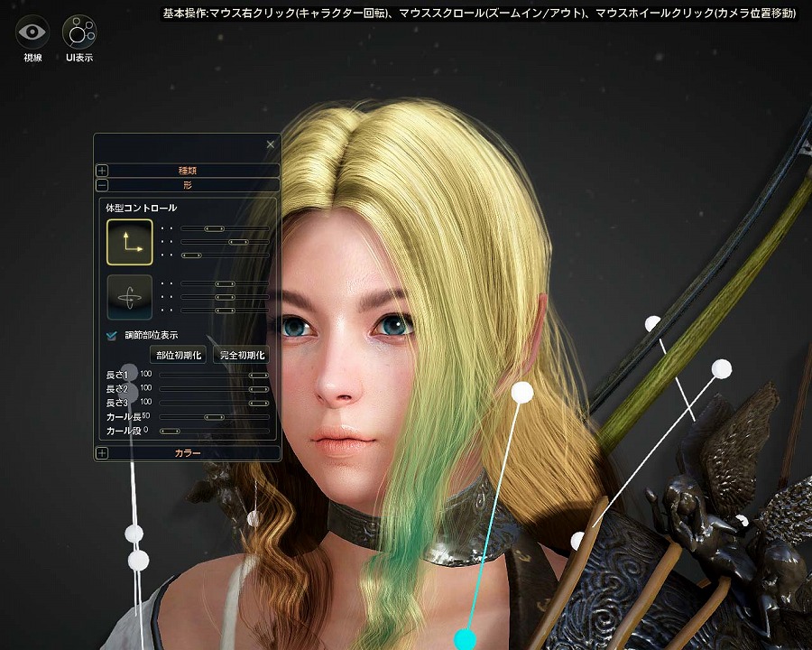Image resolution: width=812 pixels, height=650 pixels.
Task: Click the 部位初期化 reset button
Action: [x=180, y=355]
